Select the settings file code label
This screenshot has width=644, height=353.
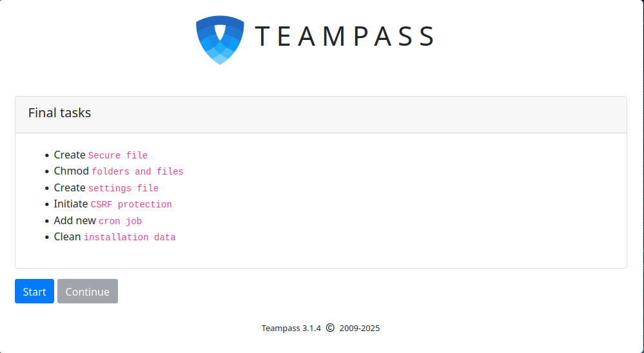tap(123, 189)
